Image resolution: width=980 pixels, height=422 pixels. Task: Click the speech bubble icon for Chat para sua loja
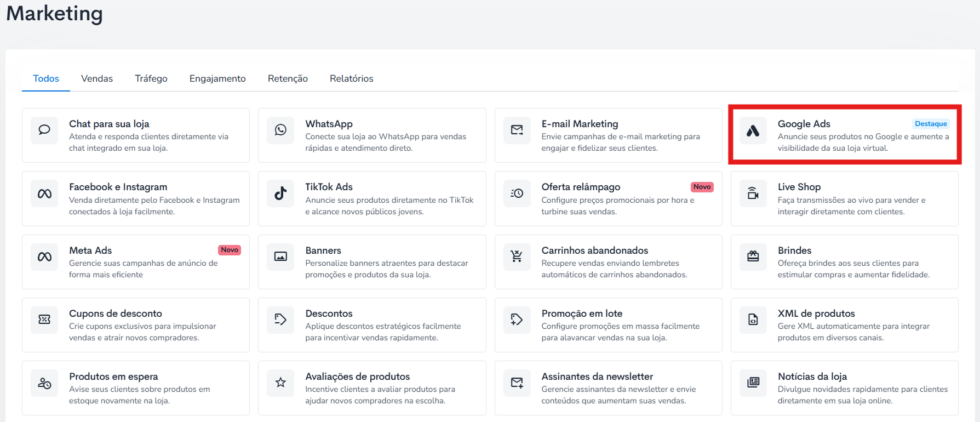coord(44,130)
